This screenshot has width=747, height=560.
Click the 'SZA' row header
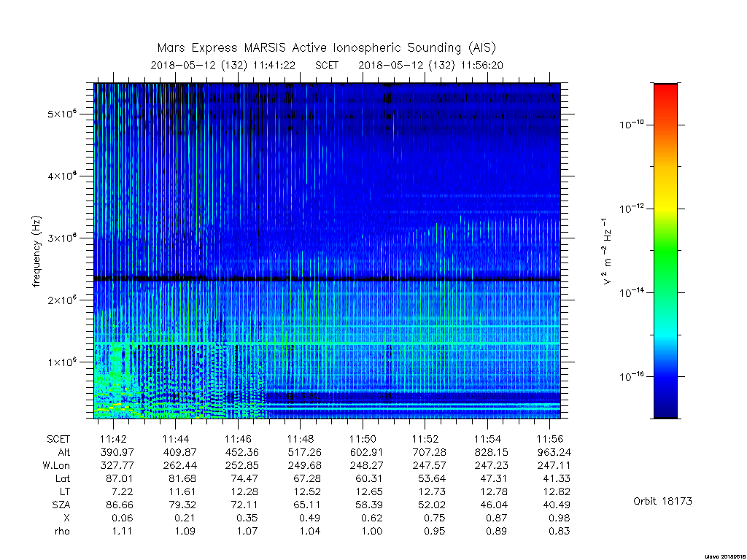[61, 505]
